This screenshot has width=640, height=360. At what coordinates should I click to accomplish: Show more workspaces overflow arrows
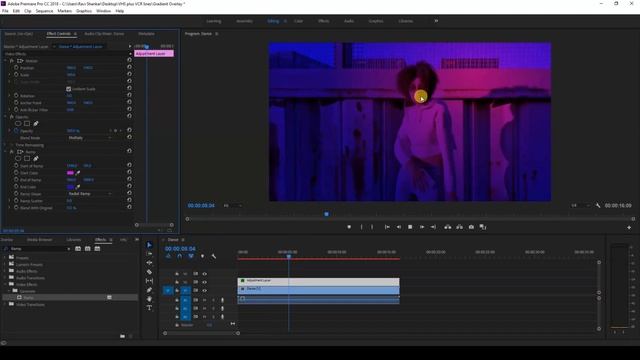tap(436, 21)
